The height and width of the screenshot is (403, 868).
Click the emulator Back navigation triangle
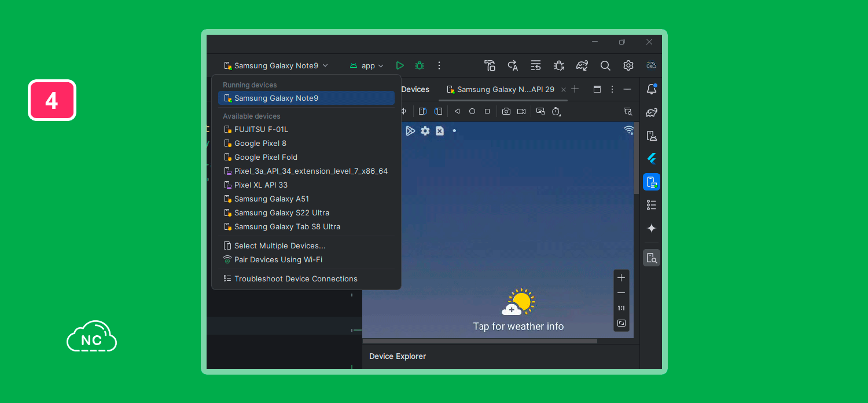click(457, 111)
